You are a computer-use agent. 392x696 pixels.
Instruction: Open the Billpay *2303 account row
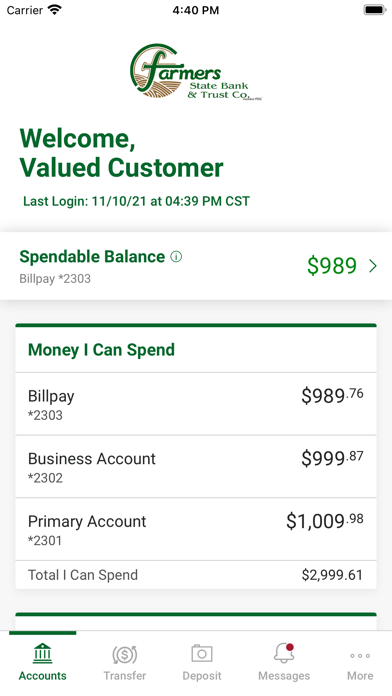point(196,404)
